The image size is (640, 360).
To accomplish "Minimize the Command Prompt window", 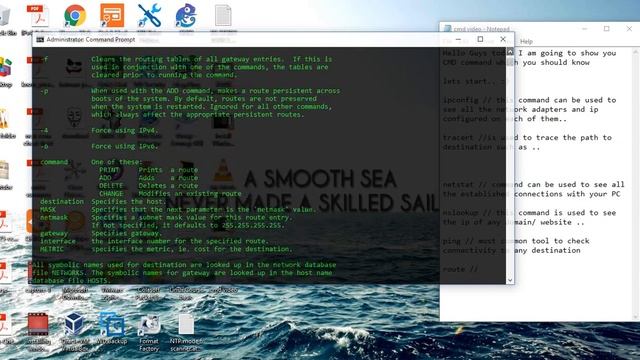I will (x=458, y=39).
